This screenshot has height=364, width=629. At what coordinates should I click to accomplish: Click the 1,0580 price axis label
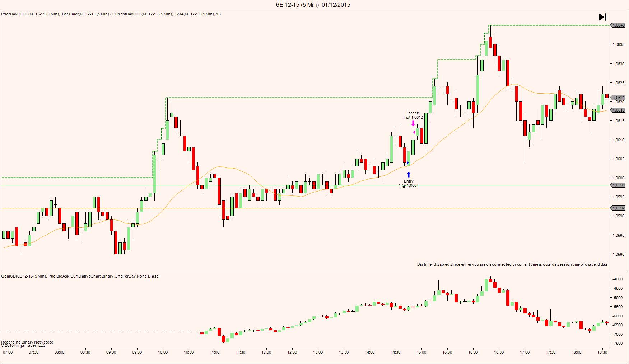pyautogui.click(x=619, y=254)
